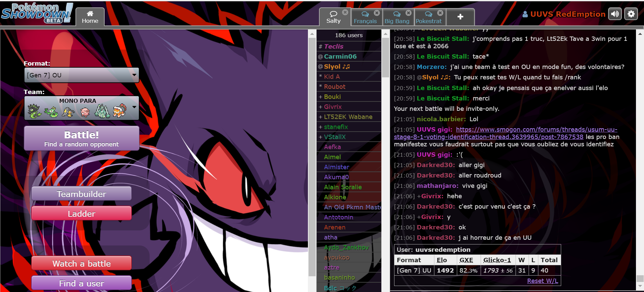Click the plus button to join a room
This screenshot has width=644, height=292.
pos(460,17)
